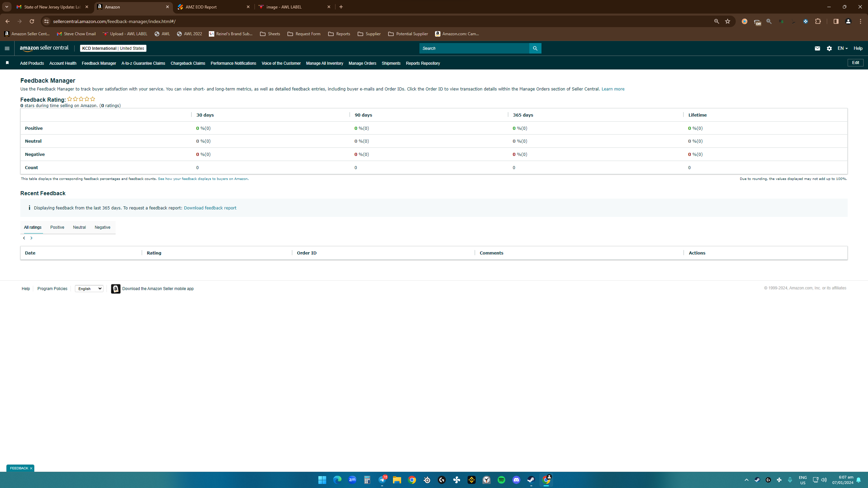
Task: Click the Feedback Rating stars
Action: click(81, 99)
